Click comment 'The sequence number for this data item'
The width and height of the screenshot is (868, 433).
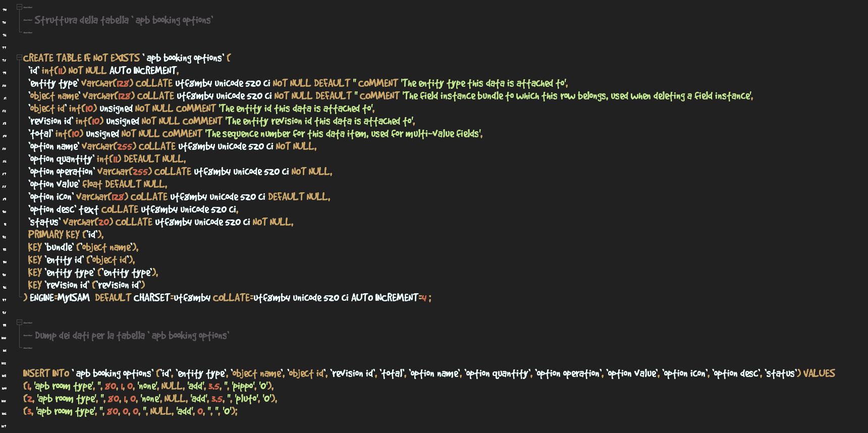click(x=343, y=134)
